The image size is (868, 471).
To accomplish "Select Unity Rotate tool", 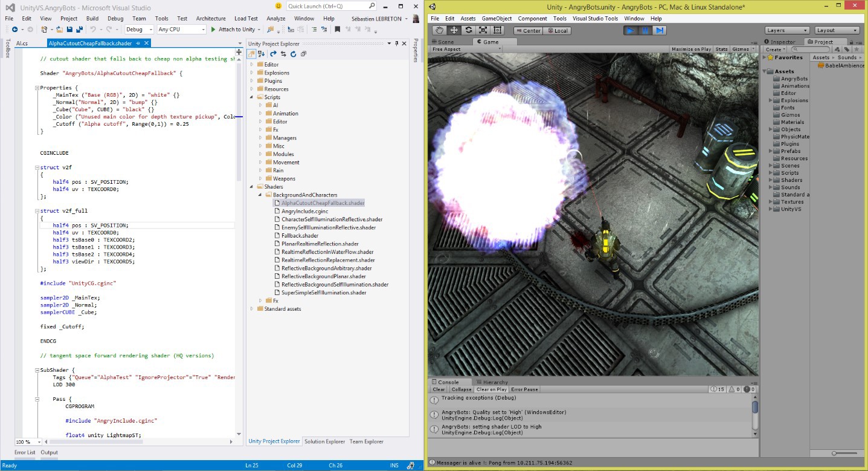I will 469,30.
